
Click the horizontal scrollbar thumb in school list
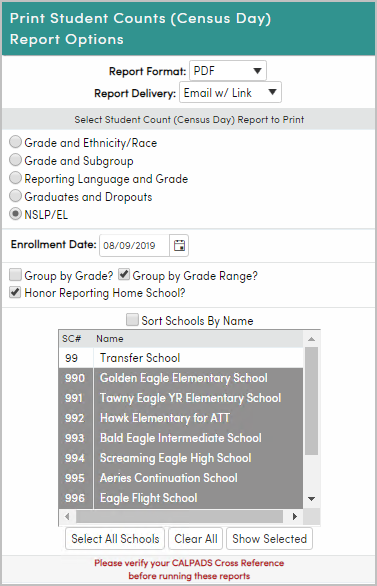(179, 516)
